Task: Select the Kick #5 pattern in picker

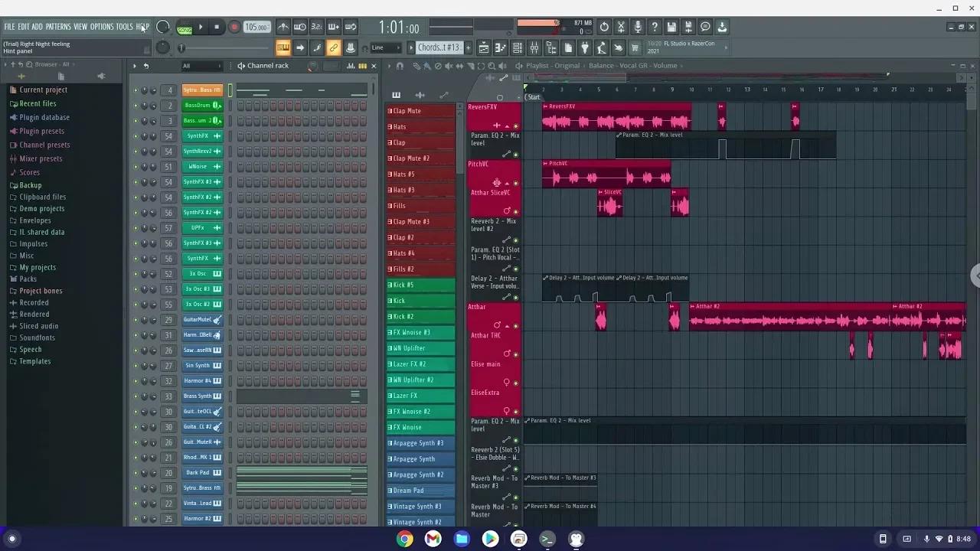Action: tap(420, 285)
